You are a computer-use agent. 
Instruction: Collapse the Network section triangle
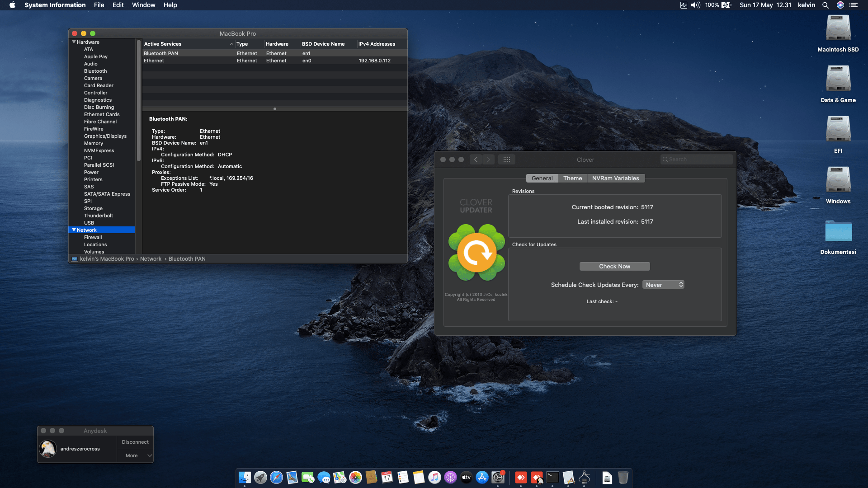[x=74, y=230]
